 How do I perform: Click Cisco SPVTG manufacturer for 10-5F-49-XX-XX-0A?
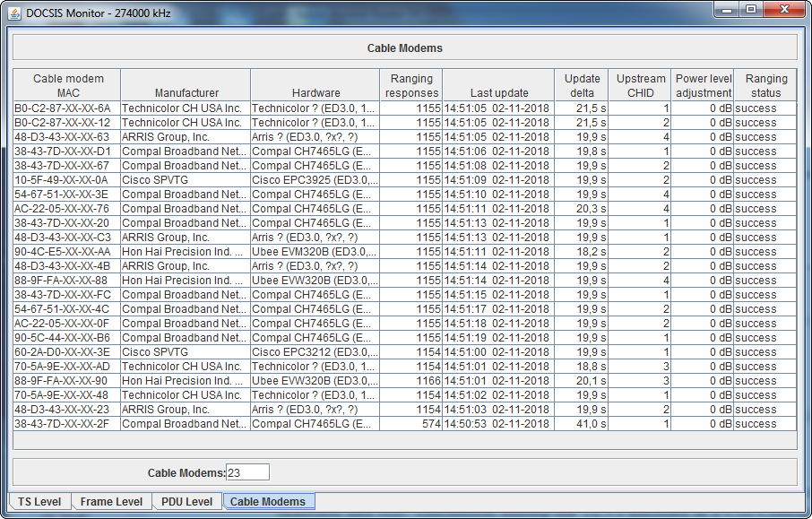(x=186, y=180)
